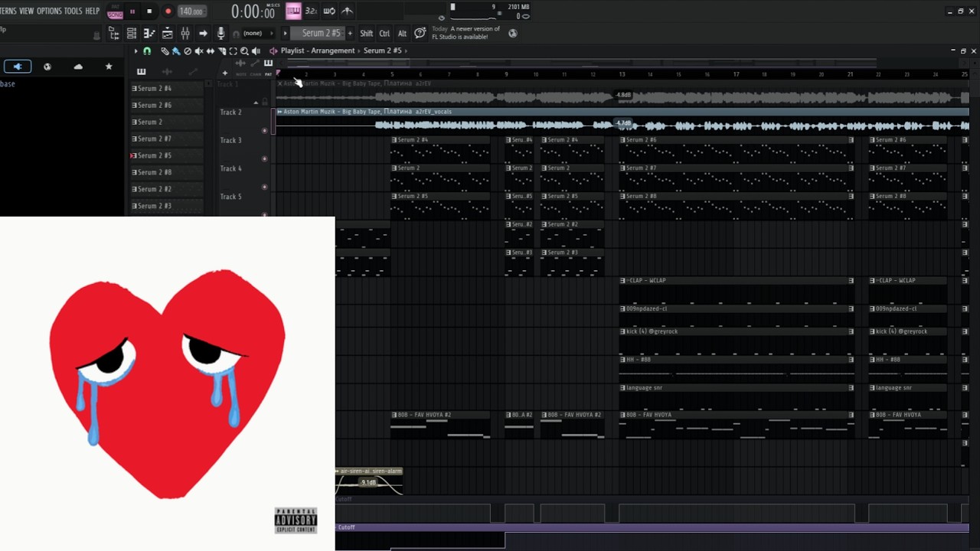Select the Paint brush tool

[x=175, y=51]
